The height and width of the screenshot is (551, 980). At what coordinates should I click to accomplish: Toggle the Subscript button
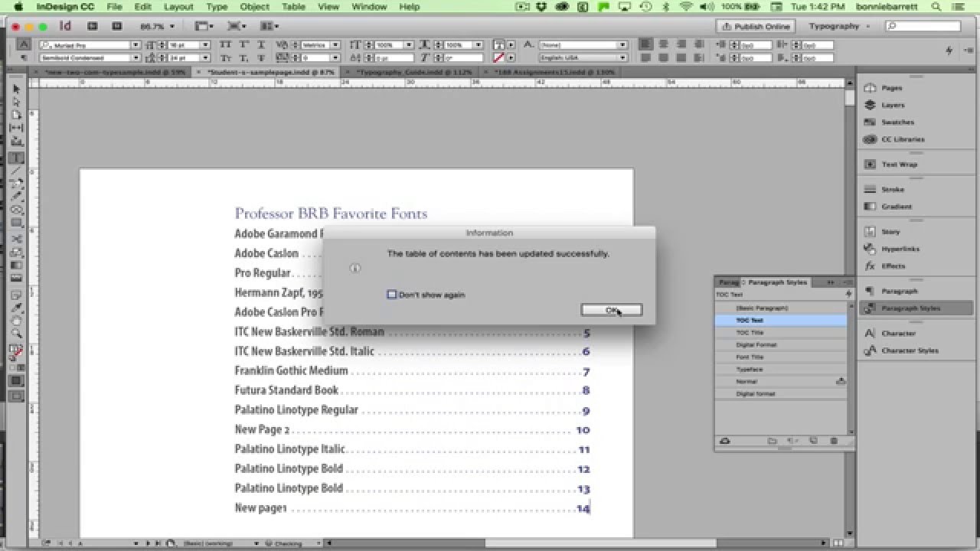point(244,57)
